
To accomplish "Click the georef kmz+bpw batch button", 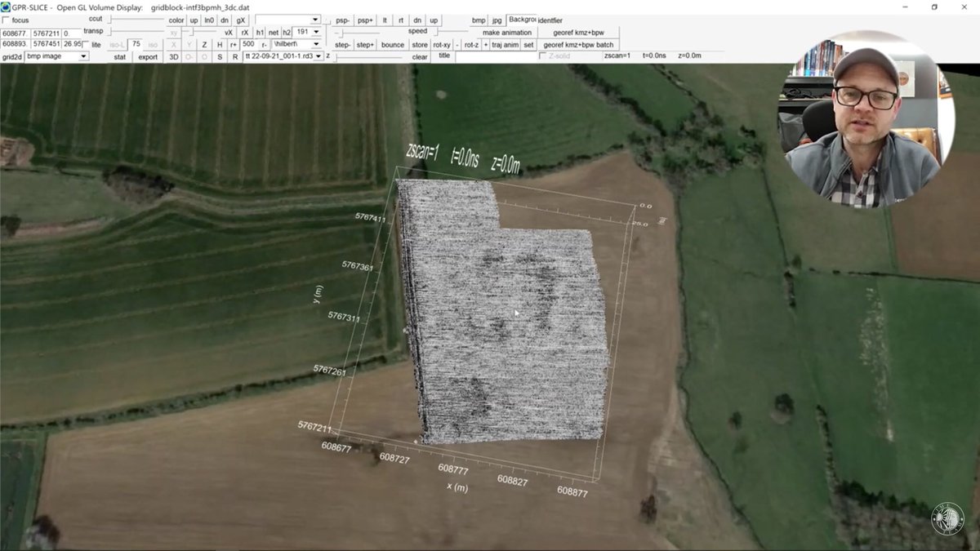I will 579,44.
